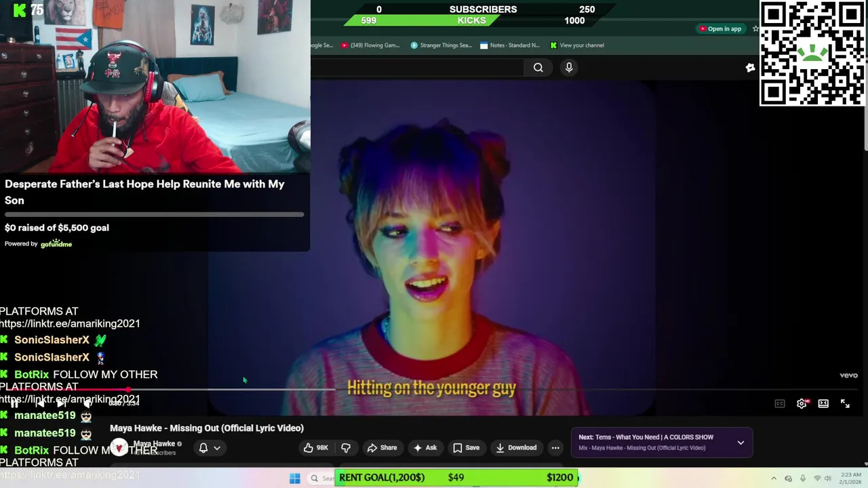This screenshot has width=868, height=488.
Task: Click the volume speaker tray icon
Action: [828, 478]
